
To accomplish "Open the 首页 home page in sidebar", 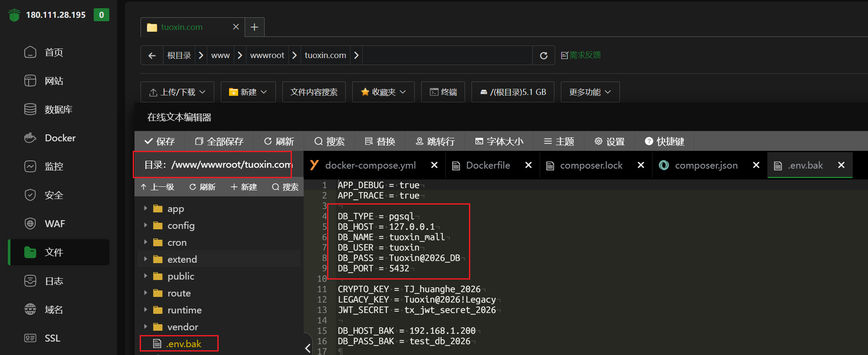I will 59,52.
